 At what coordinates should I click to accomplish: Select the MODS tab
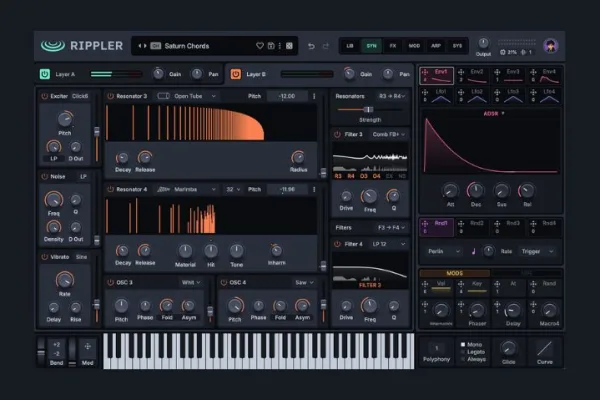click(455, 273)
